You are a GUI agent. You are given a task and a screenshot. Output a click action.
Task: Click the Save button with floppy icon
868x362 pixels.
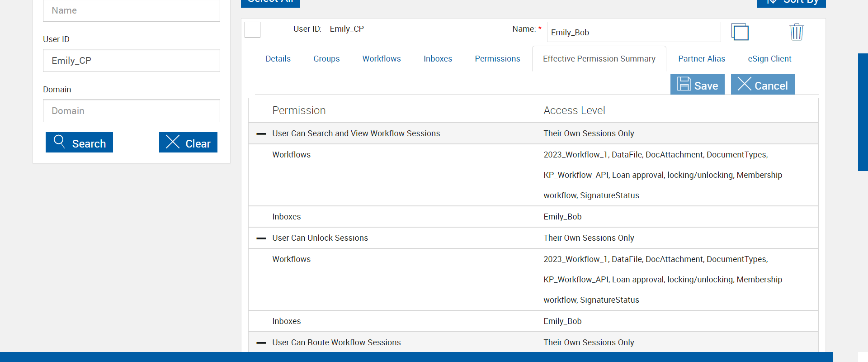coord(697,85)
